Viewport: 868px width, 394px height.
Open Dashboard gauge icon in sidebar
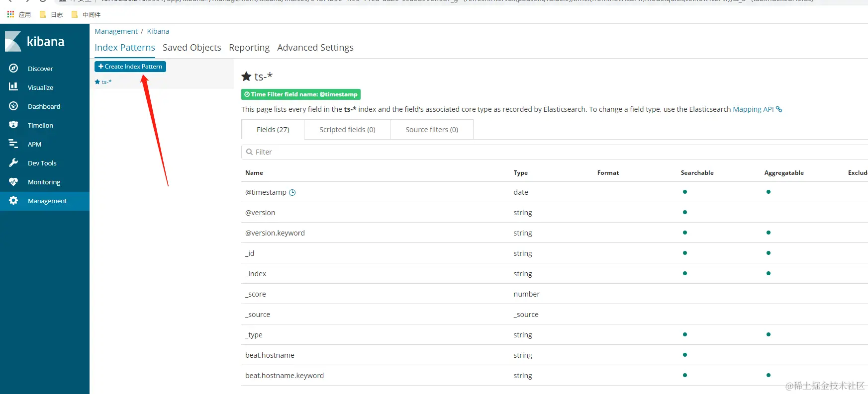tap(13, 106)
